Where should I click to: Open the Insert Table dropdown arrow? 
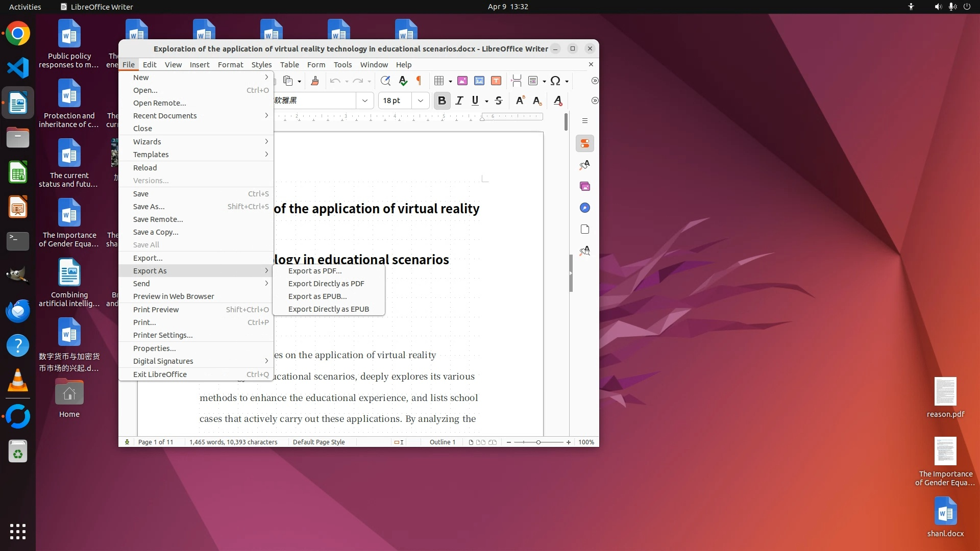tap(450, 81)
